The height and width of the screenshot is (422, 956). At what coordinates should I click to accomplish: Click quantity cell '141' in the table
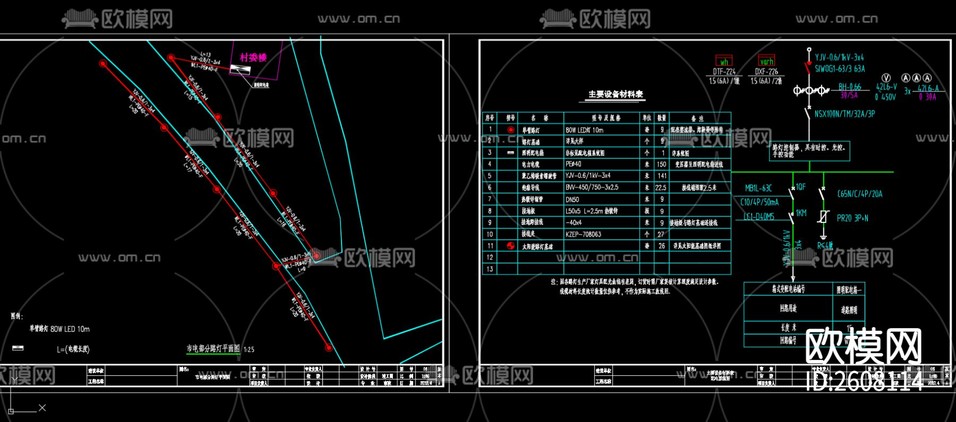point(660,176)
